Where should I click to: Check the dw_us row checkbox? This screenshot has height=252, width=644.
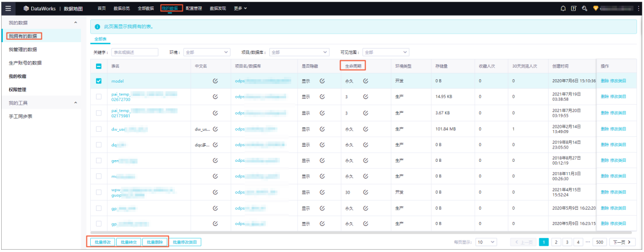tap(99, 128)
